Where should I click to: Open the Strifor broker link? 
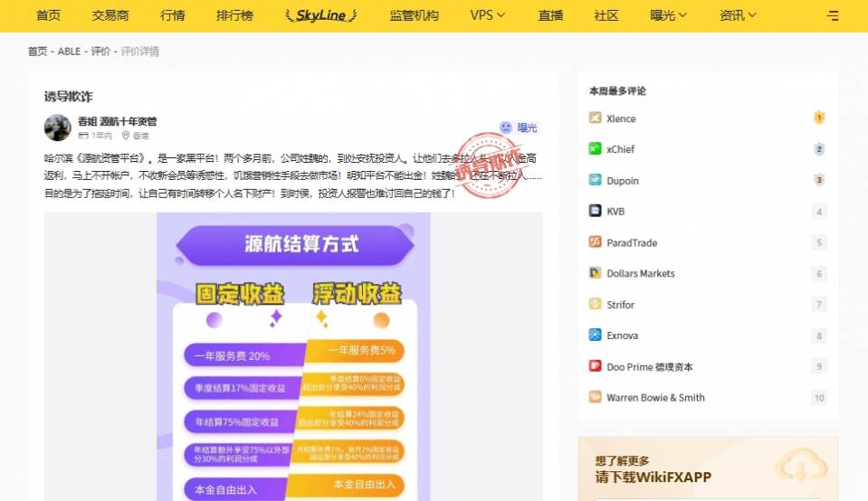click(x=621, y=305)
